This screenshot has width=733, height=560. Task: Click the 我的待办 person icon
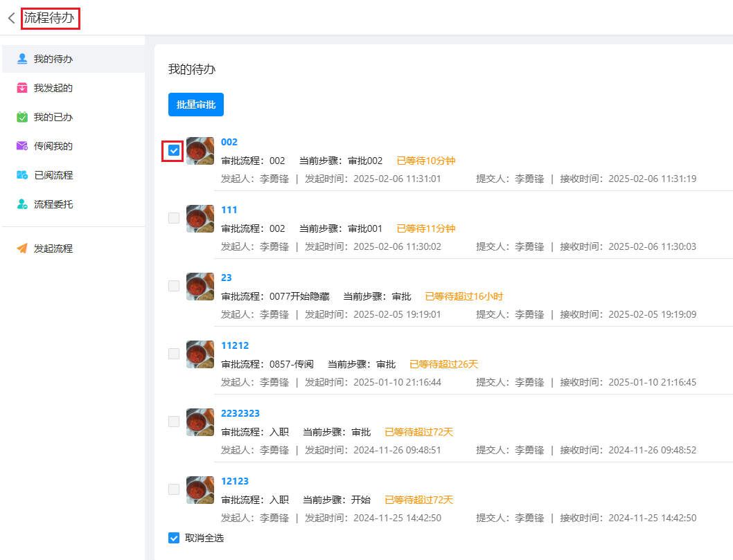pos(22,59)
